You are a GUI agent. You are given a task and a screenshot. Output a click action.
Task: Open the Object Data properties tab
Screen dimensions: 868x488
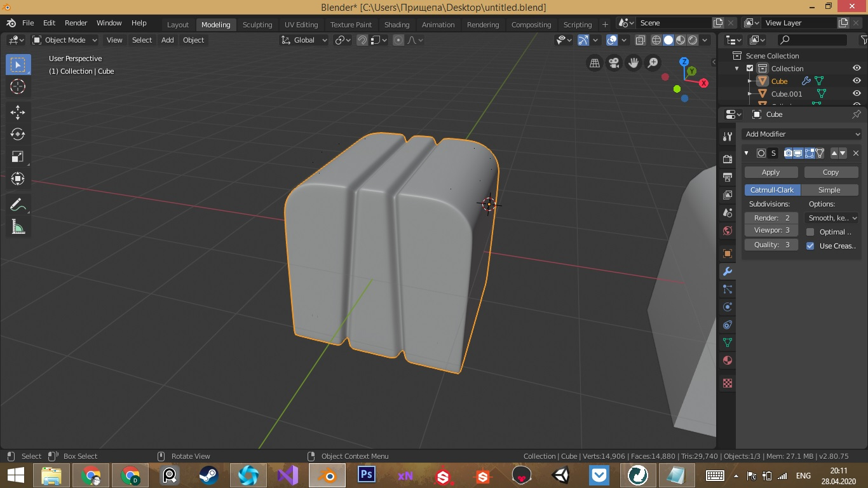coord(728,342)
